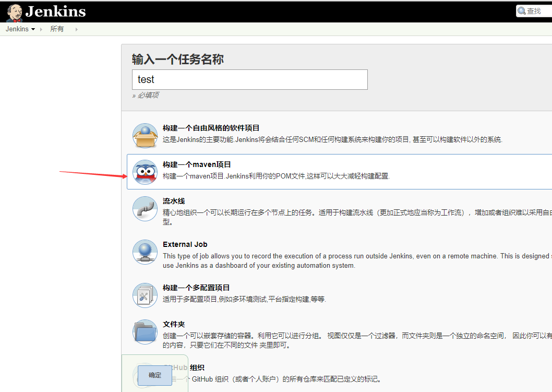Select the maven project owl icon

[x=145, y=172]
